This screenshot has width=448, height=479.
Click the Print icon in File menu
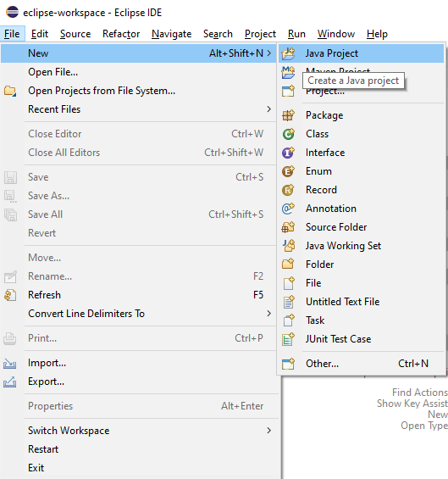click(x=10, y=338)
